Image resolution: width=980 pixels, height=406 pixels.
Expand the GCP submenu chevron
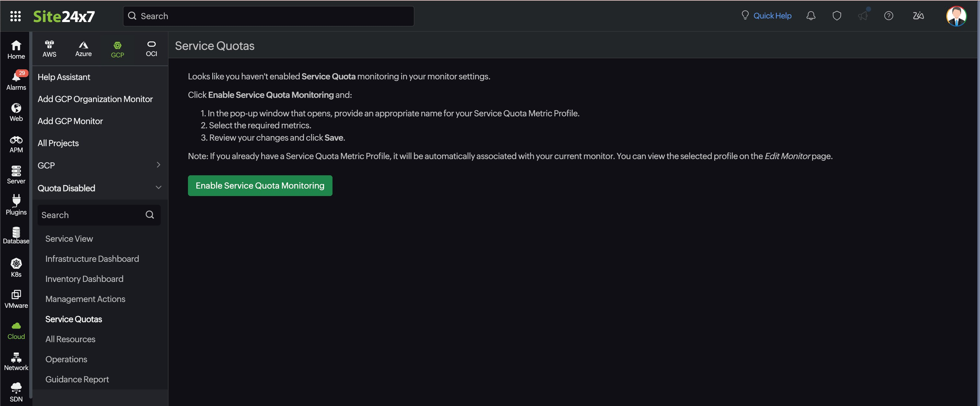point(158,165)
